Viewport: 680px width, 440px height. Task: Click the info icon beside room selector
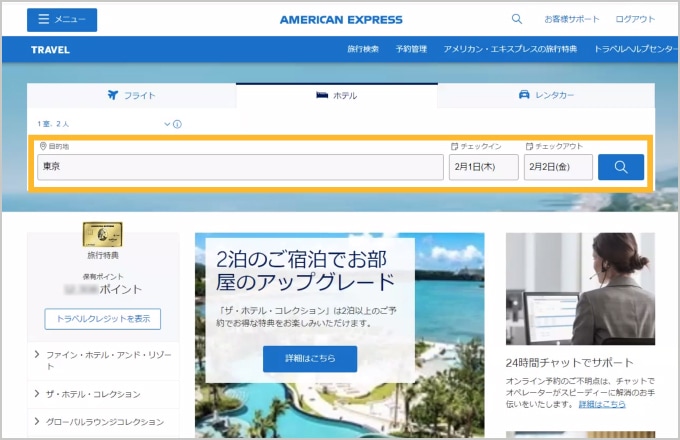coord(177,124)
